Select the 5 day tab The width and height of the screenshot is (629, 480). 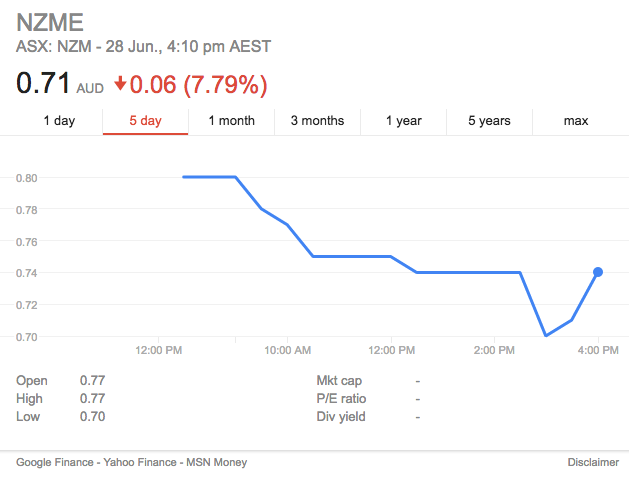point(145,121)
